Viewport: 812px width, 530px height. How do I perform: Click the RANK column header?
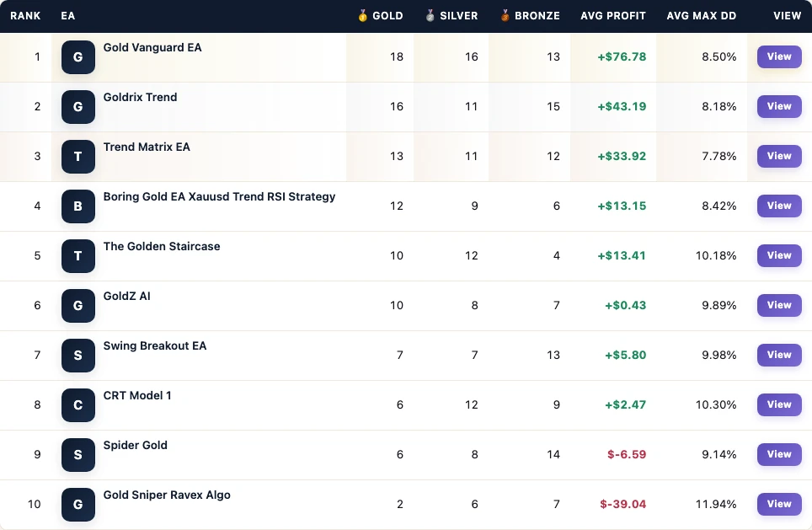point(25,16)
